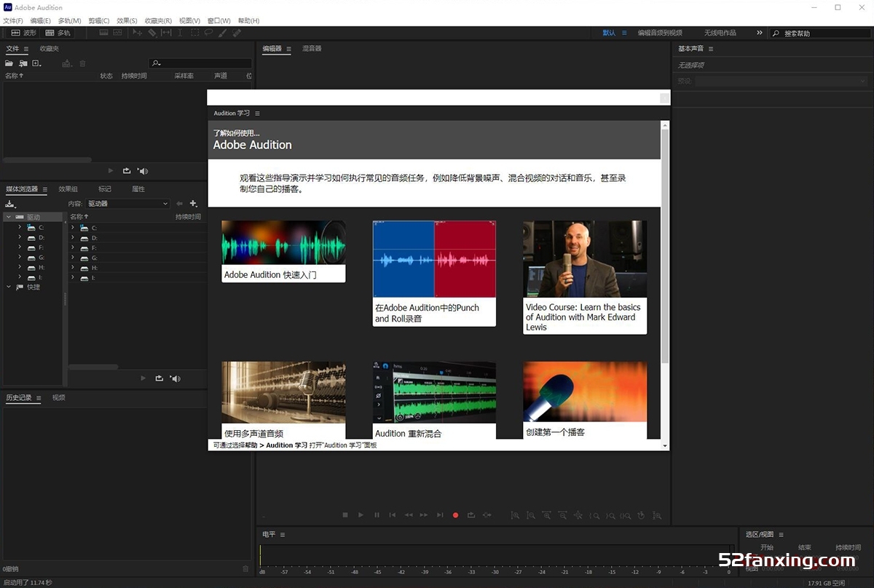This screenshot has width=874, height=588.
Task: Click the open file folder icon in Files panel
Action: tap(9, 63)
